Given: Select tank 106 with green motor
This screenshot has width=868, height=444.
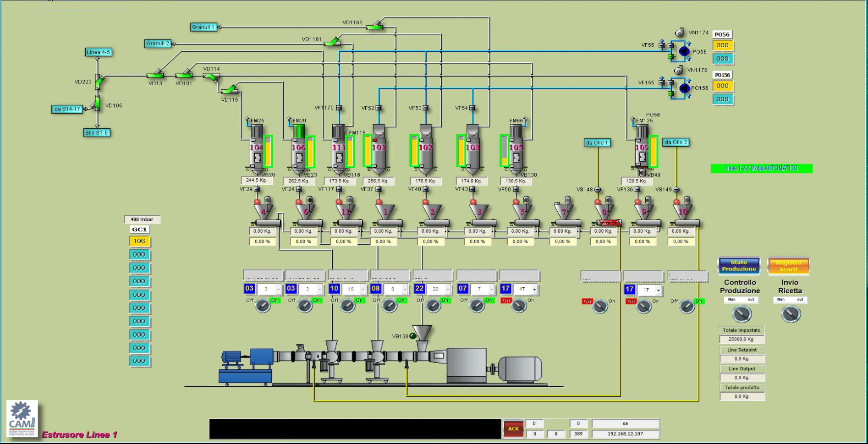Looking at the screenshot, I should coord(299,150).
